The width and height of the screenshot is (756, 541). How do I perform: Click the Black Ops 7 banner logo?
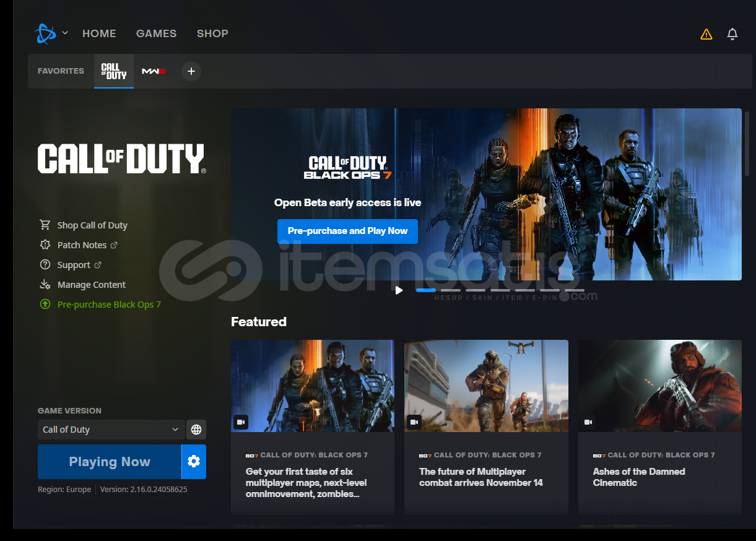[x=347, y=167]
